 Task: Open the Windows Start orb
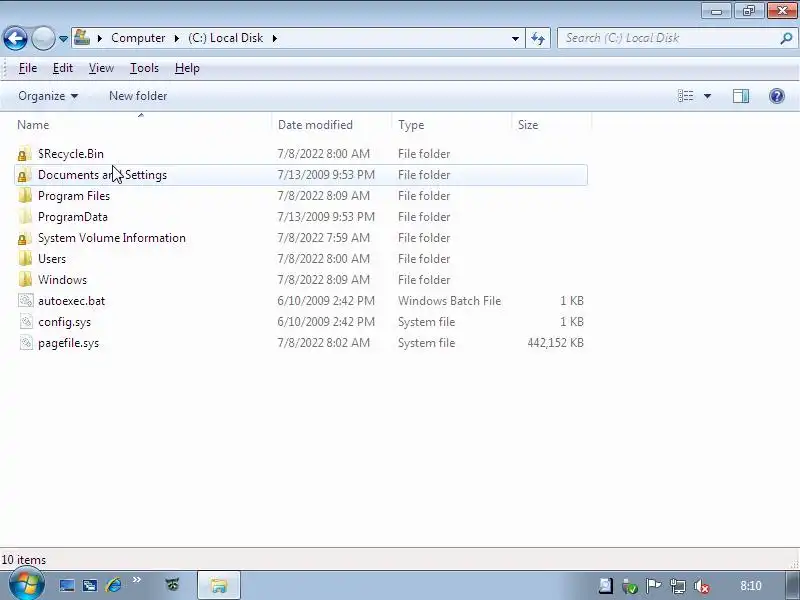[27, 585]
